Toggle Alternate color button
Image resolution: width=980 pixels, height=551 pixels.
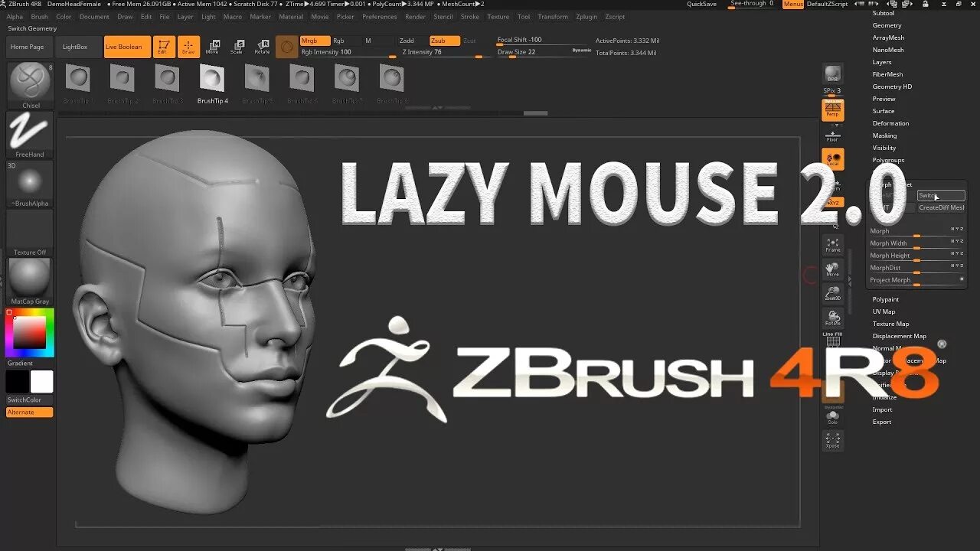click(30, 412)
